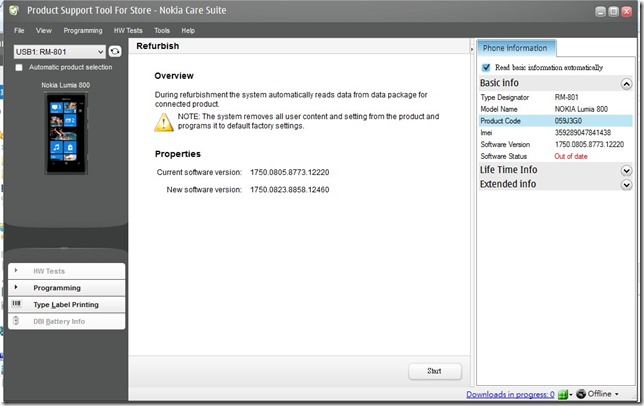Click the battery icon beside DBI Battery Info

16,321
